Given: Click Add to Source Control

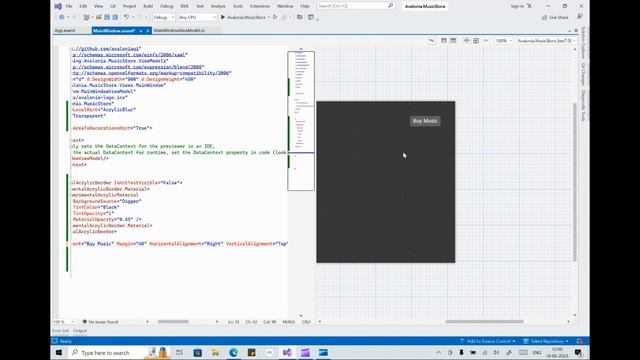Looking at the screenshot, I should [488, 341].
